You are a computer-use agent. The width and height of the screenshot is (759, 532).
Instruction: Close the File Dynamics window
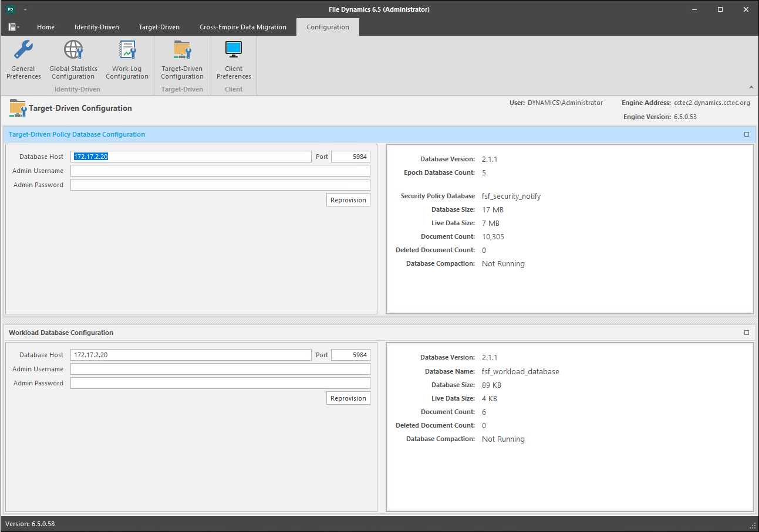(746, 9)
